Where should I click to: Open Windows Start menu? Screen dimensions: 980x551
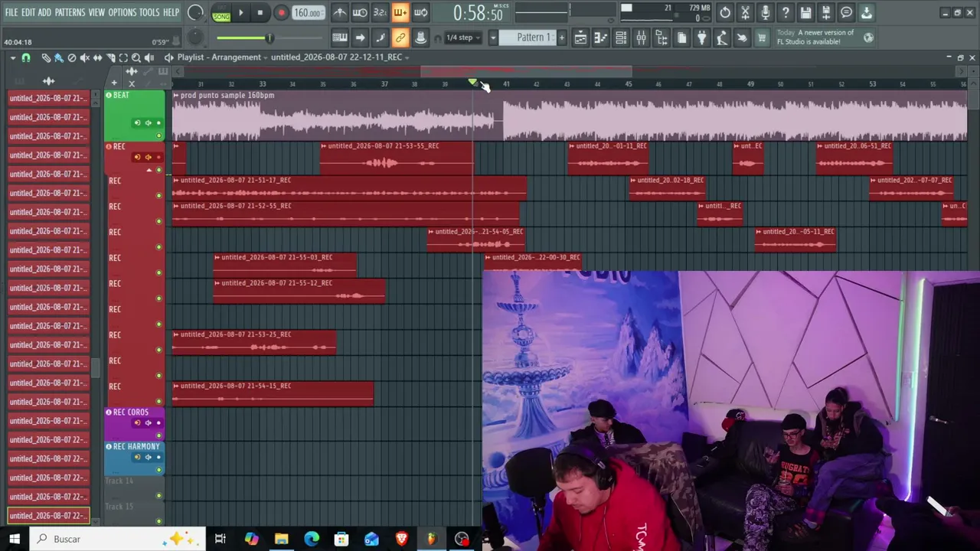[x=15, y=539]
